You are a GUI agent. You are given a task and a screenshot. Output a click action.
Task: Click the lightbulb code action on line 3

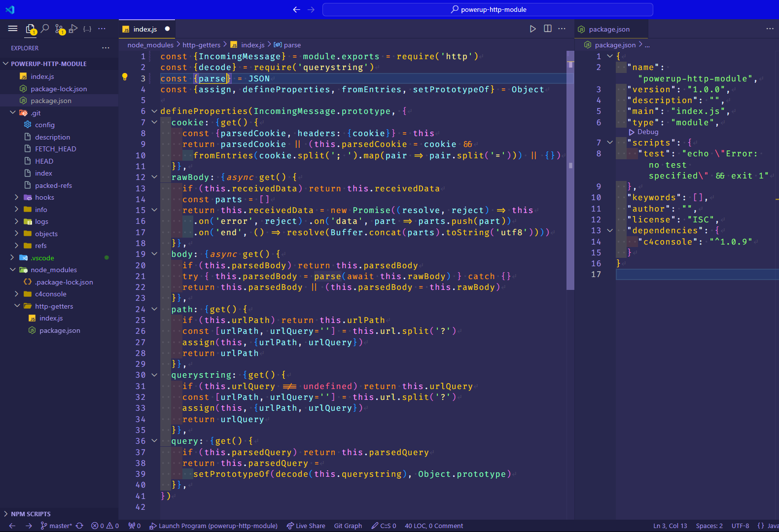click(125, 77)
